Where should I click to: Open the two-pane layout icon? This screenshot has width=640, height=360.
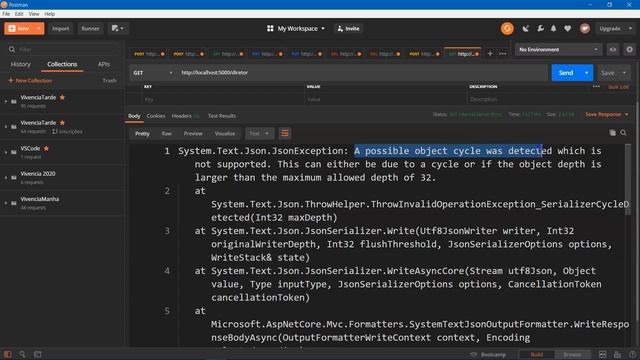tap(602, 354)
